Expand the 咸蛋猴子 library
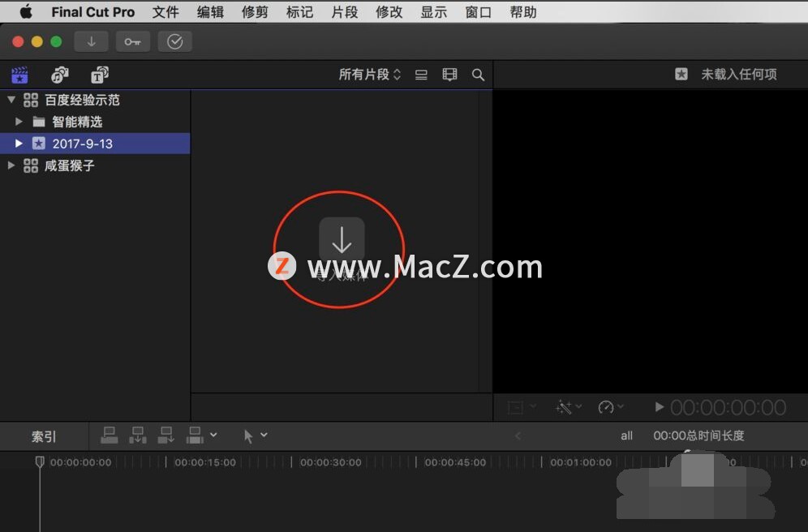Screen dimensions: 808x532 [11, 165]
